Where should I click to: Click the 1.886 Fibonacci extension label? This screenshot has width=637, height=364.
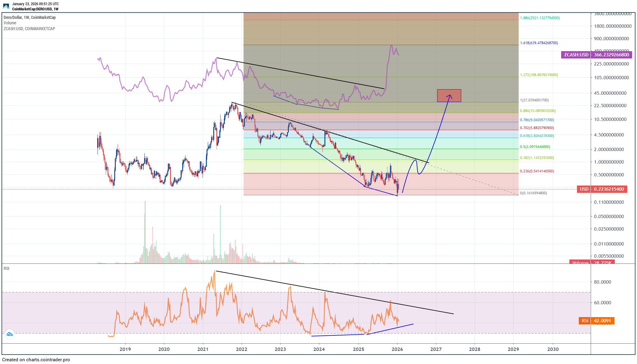(x=540, y=18)
